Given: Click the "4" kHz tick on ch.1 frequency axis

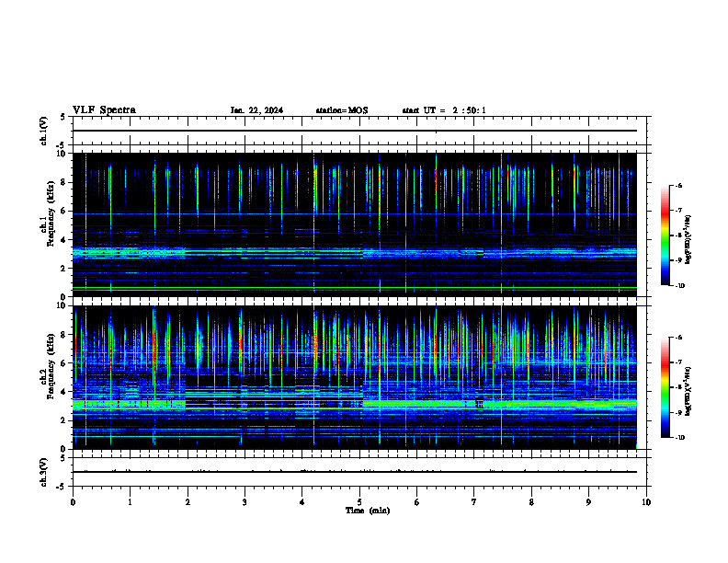Looking at the screenshot, I should coord(63,240).
